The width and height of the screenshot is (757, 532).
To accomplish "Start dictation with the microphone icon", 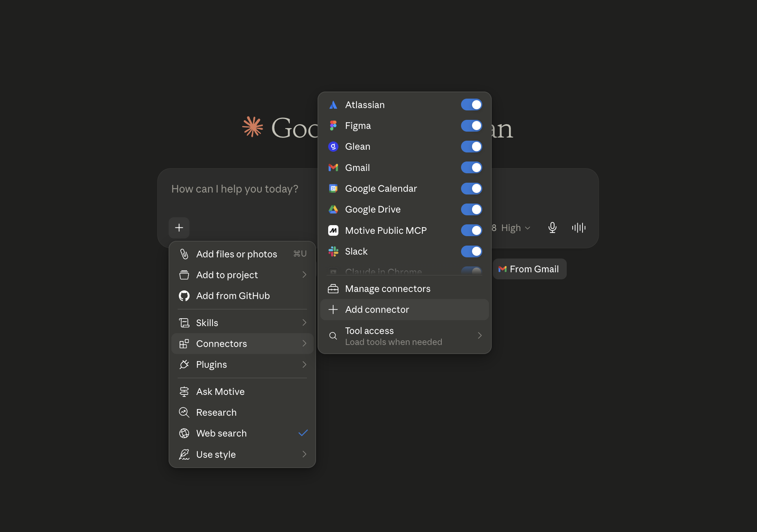I will (552, 228).
